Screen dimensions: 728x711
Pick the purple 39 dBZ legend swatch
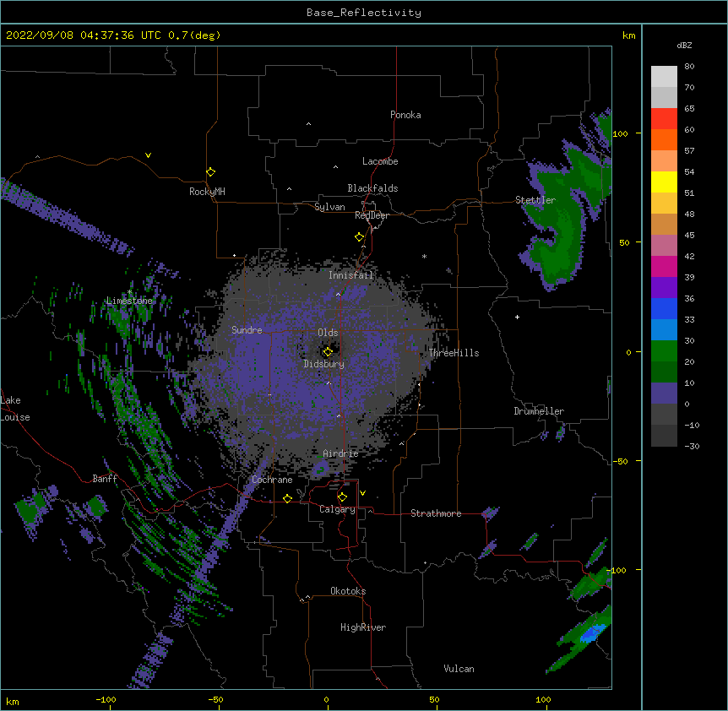coord(664,287)
